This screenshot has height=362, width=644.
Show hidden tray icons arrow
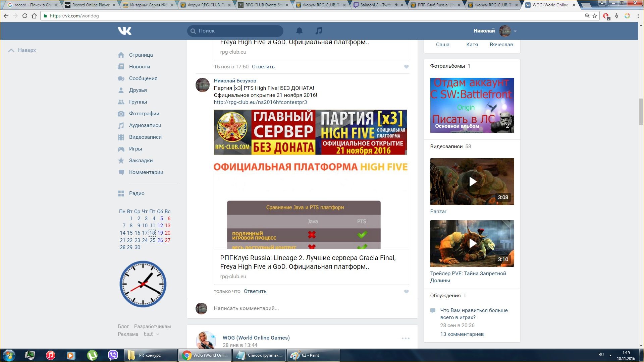[x=610, y=355]
